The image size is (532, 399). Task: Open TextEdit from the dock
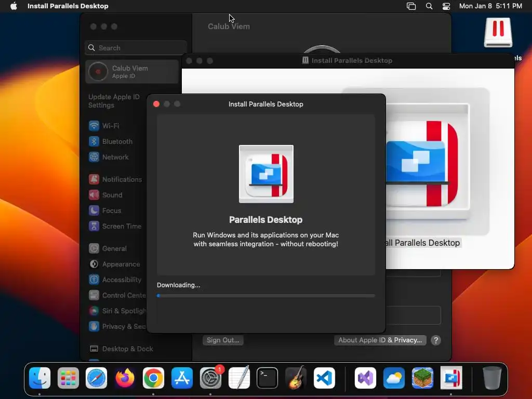pos(239,378)
